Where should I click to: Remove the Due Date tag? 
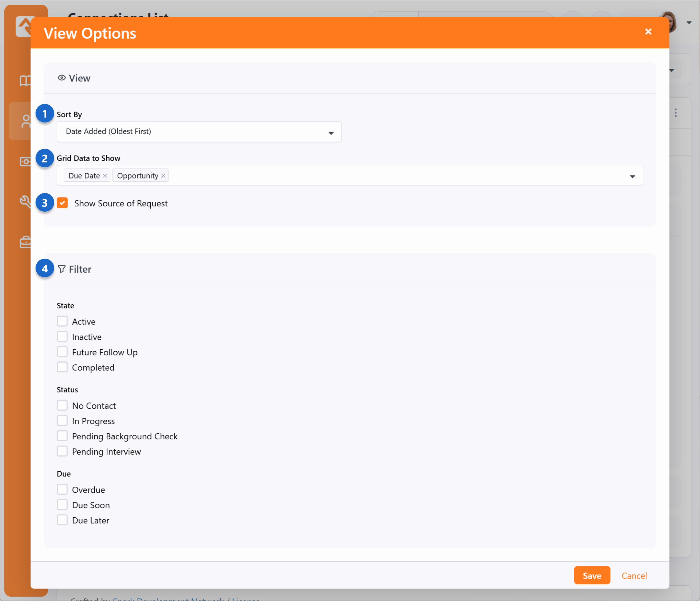[105, 176]
